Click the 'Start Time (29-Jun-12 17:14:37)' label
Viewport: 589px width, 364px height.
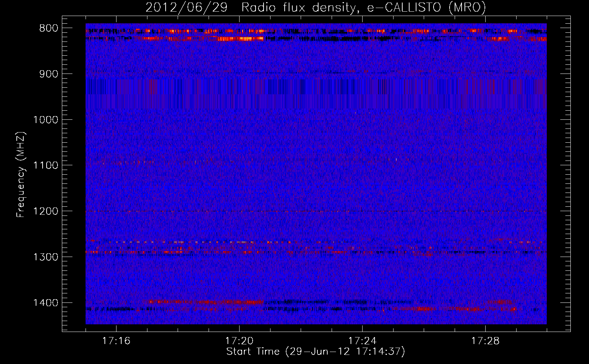point(316,352)
